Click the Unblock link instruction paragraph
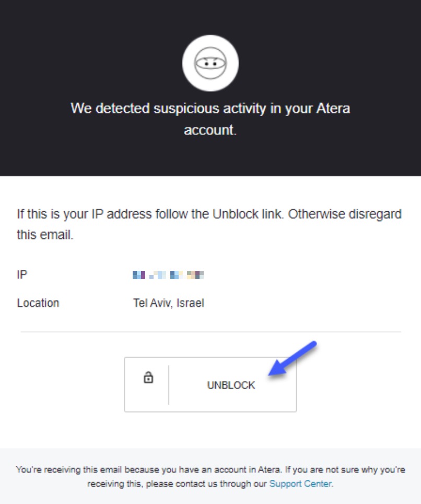The width and height of the screenshot is (421, 504). coord(209,224)
